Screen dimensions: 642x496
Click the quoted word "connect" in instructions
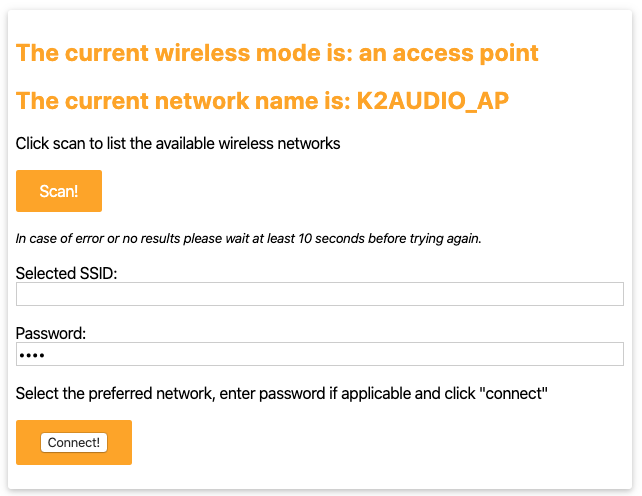click(514, 393)
